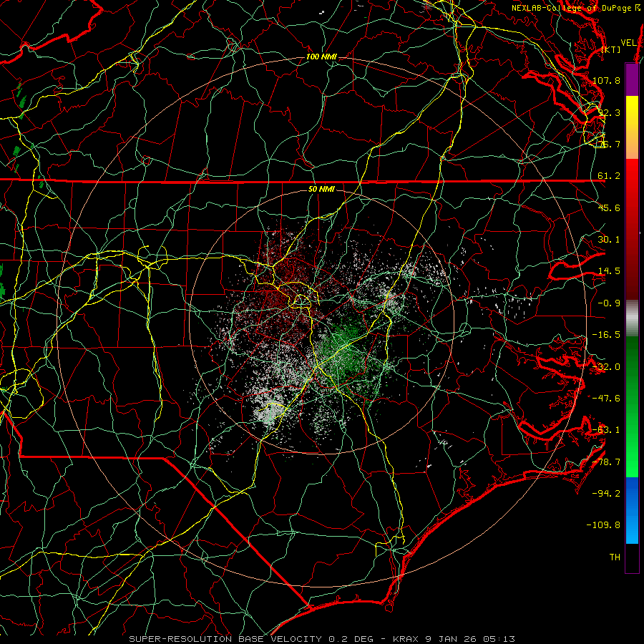
Task: Select the -94.2 value on the velocity scale
Action: [606, 494]
